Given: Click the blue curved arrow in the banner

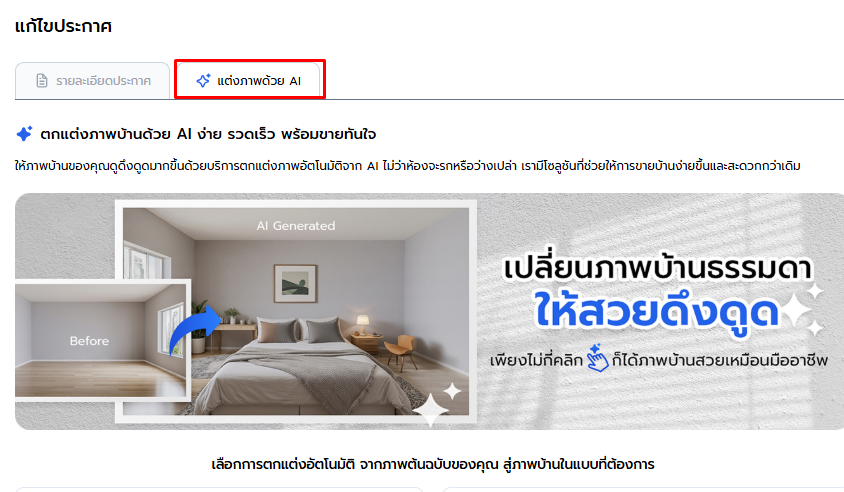Looking at the screenshot, I should (195, 331).
